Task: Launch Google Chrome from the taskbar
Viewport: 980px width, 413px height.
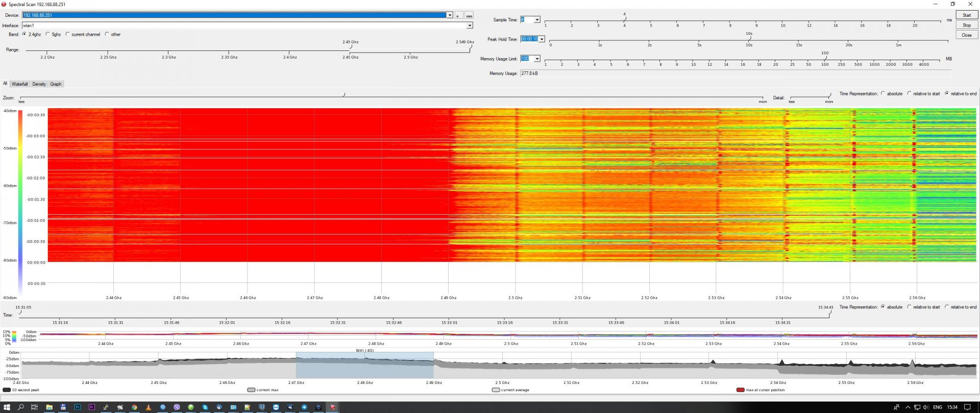Action: pyautogui.click(x=134, y=407)
